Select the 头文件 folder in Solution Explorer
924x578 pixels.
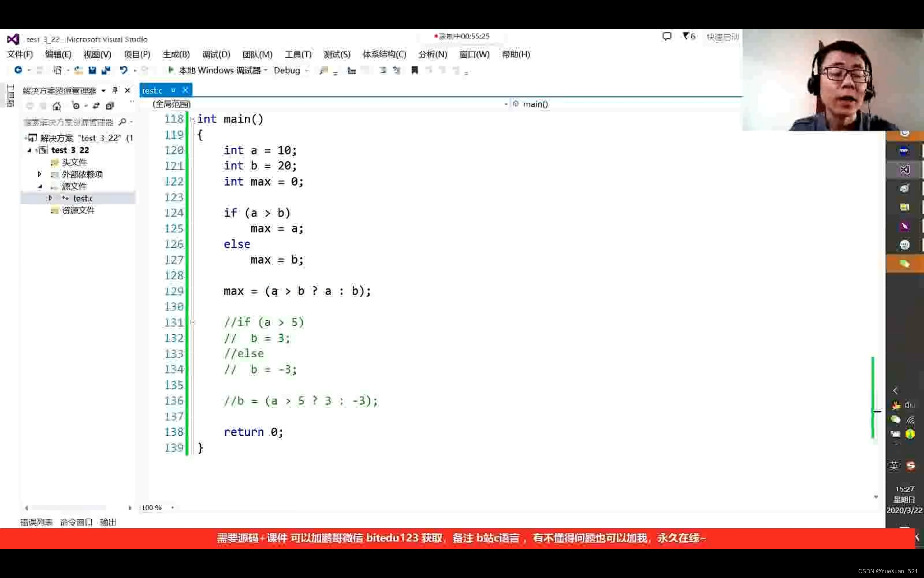click(x=74, y=163)
